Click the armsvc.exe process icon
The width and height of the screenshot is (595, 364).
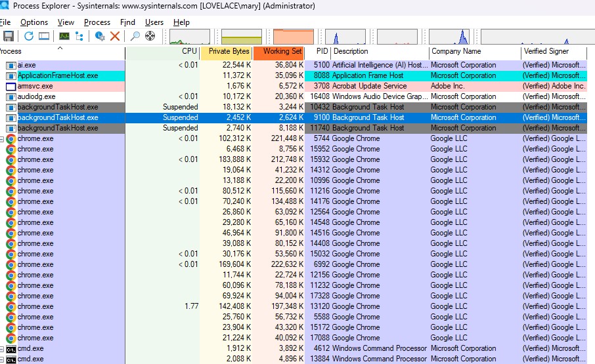pyautogui.click(x=11, y=87)
